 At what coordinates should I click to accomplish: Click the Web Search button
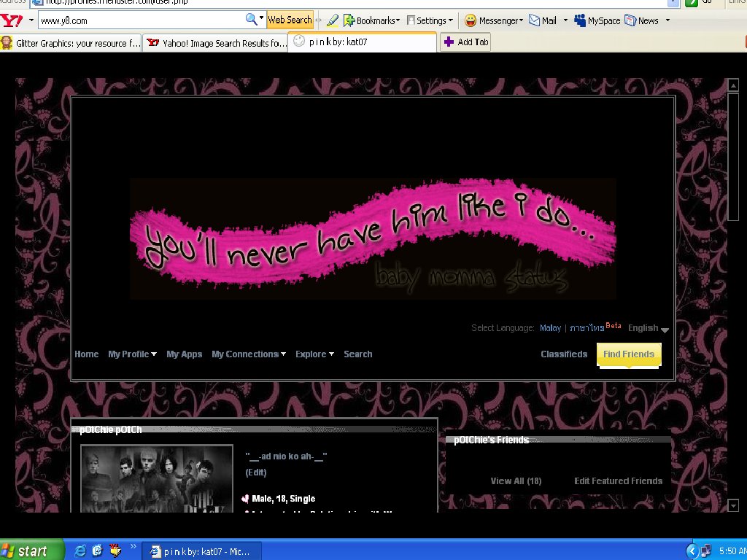[x=290, y=20]
